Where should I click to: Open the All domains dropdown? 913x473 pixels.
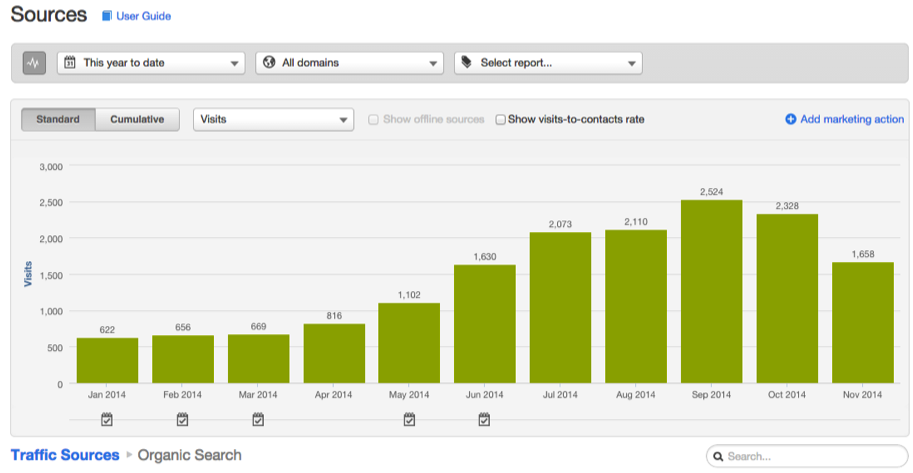click(349, 63)
